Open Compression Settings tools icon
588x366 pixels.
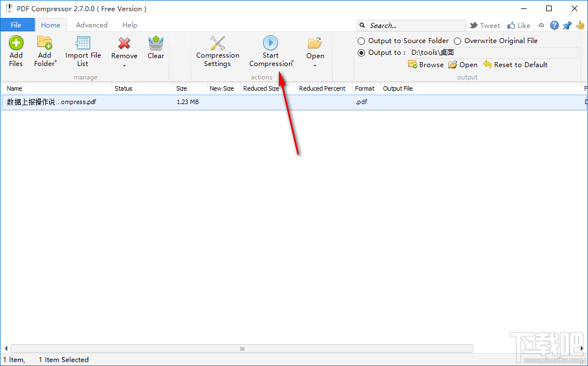tap(217, 43)
